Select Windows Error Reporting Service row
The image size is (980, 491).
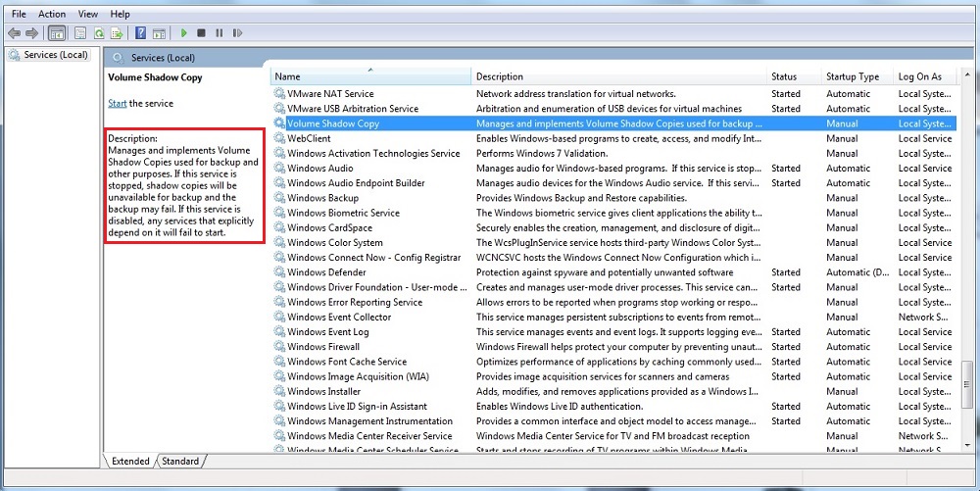[x=613, y=302]
